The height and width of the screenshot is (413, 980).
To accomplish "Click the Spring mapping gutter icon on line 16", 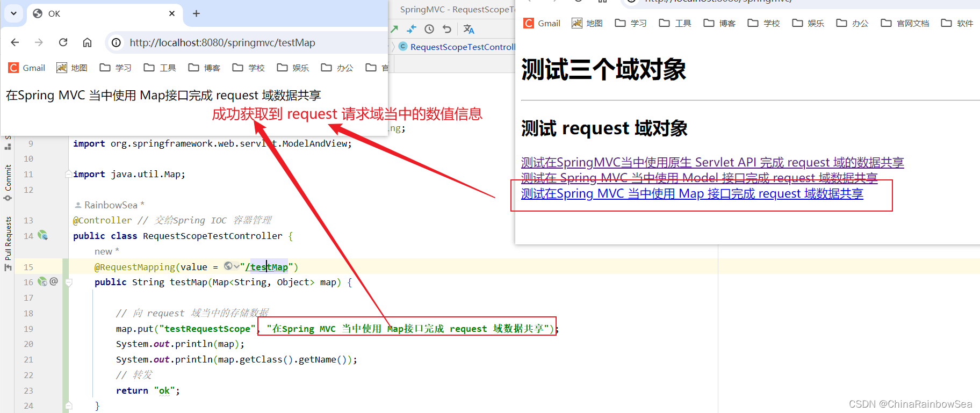I will pos(42,281).
